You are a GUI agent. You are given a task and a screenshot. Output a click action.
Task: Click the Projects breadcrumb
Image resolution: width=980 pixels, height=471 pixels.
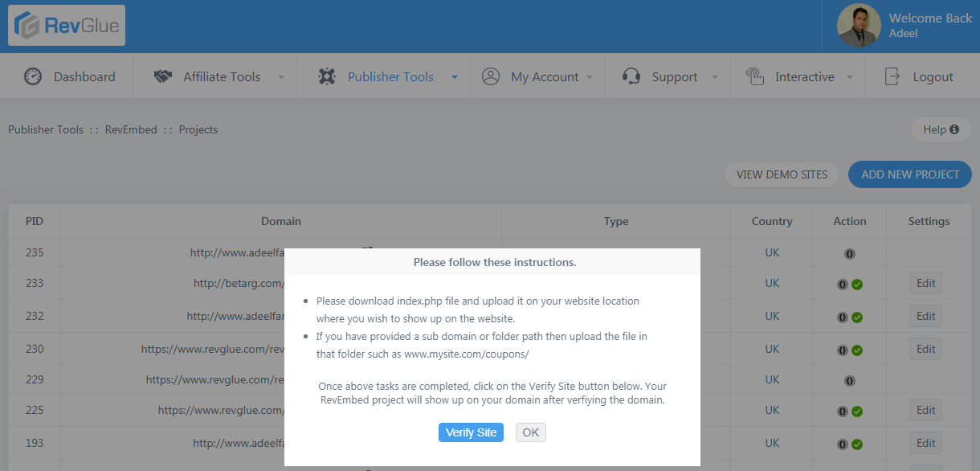198,129
